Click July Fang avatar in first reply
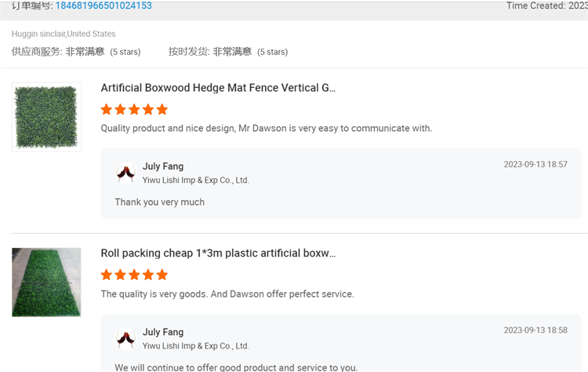 [x=125, y=173]
